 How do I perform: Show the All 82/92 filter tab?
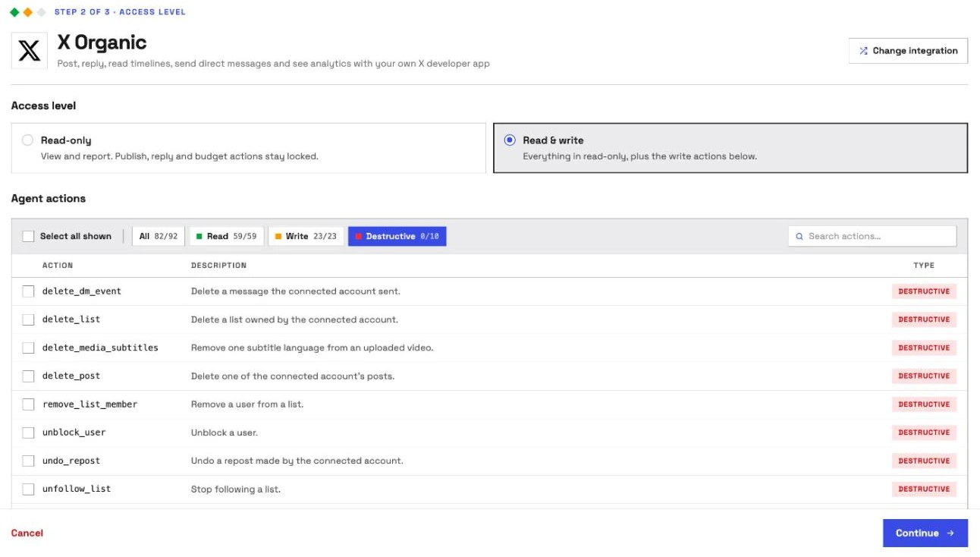pyautogui.click(x=159, y=237)
